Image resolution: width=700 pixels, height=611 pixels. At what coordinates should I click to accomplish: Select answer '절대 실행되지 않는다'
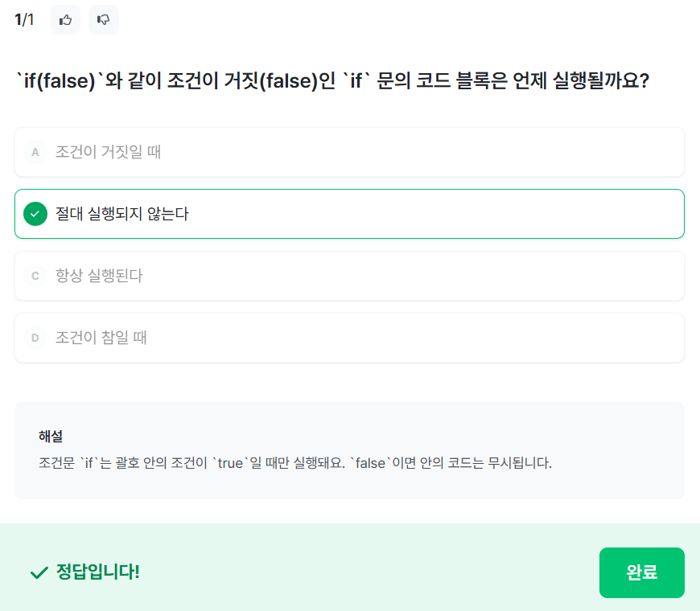pyautogui.click(x=122, y=214)
